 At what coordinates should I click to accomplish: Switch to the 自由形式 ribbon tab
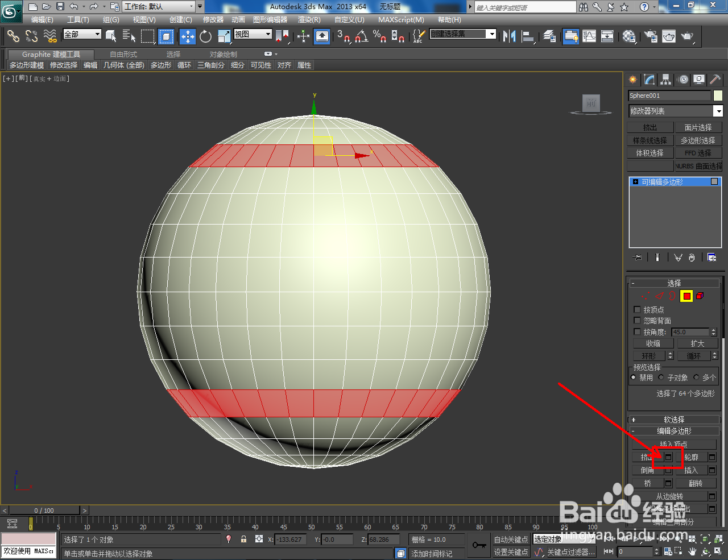click(123, 54)
